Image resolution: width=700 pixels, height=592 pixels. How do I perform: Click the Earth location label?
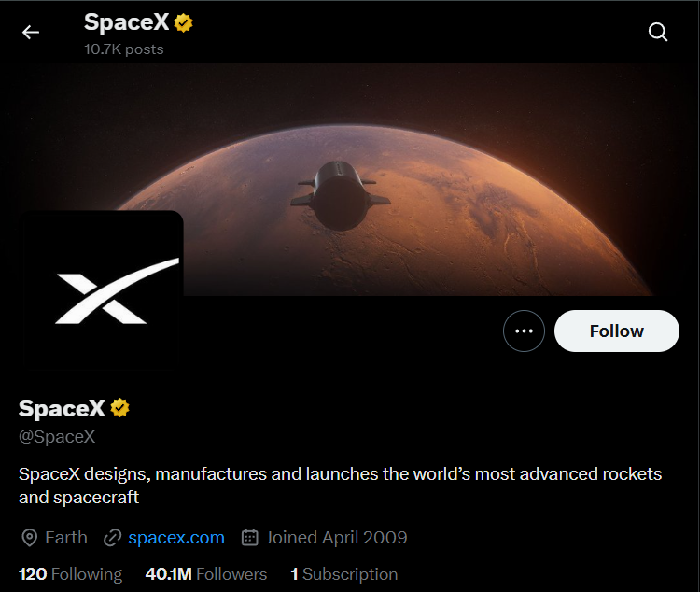[66, 537]
